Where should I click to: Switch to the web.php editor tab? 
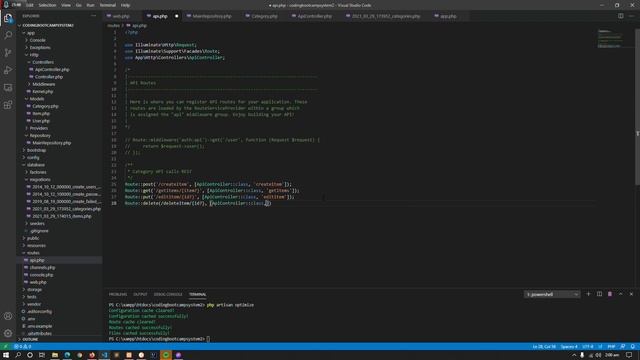click(121, 16)
